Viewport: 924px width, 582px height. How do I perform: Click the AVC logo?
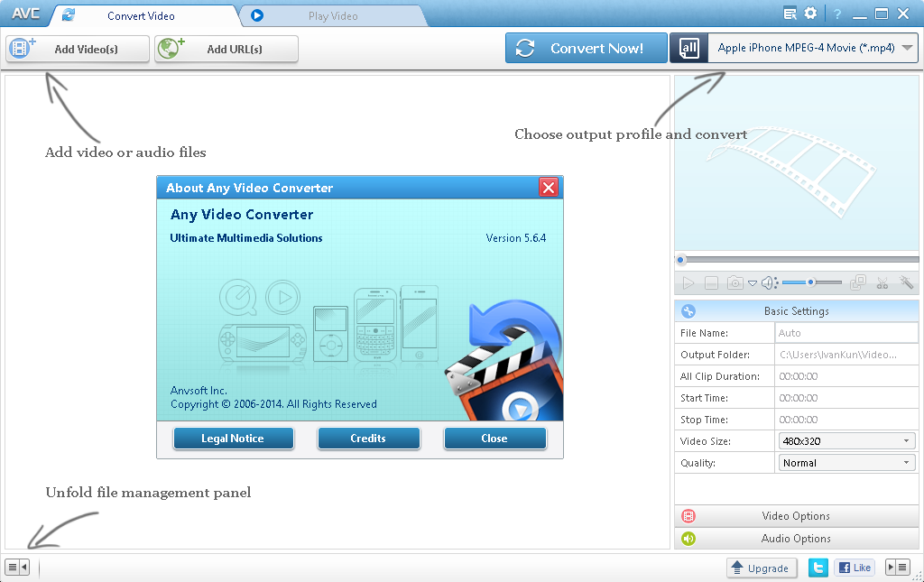[x=26, y=14]
